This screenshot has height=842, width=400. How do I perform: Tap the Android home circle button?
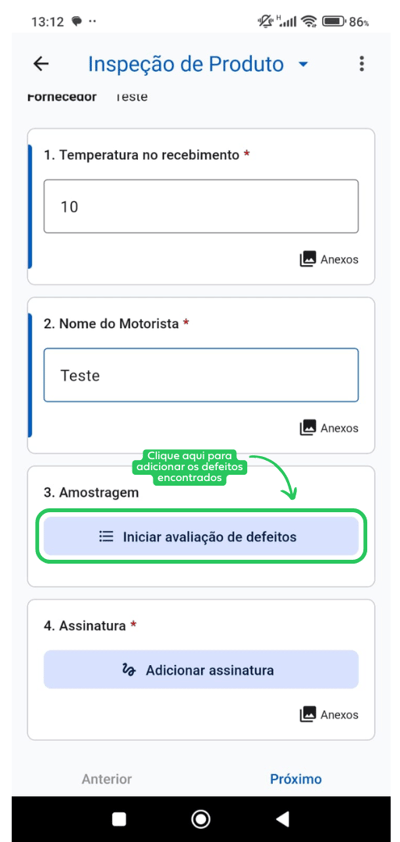click(x=200, y=819)
